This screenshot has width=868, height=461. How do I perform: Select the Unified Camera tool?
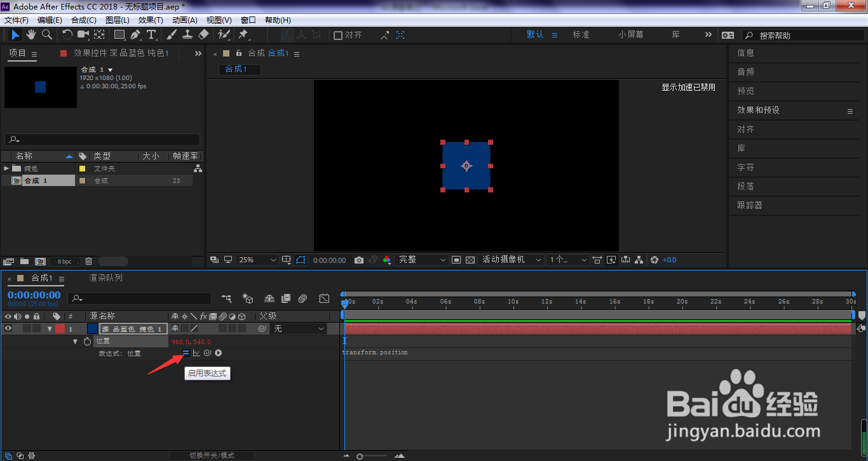coord(83,34)
